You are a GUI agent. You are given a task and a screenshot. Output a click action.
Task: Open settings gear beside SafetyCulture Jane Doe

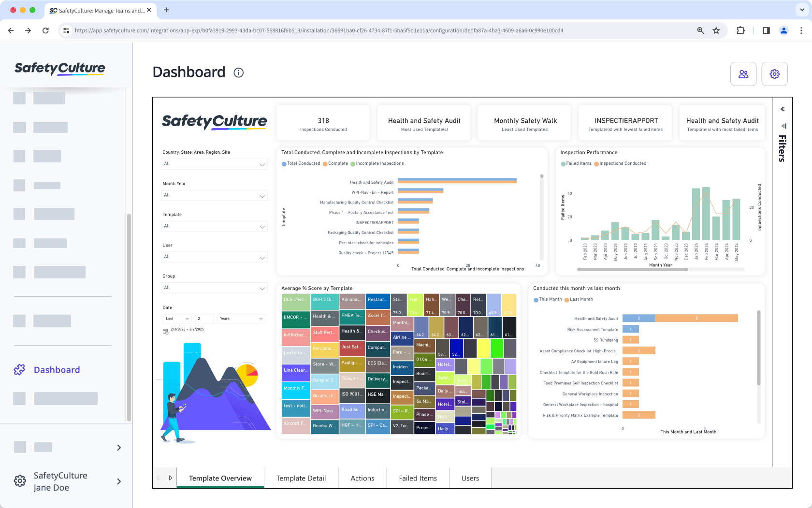19,481
